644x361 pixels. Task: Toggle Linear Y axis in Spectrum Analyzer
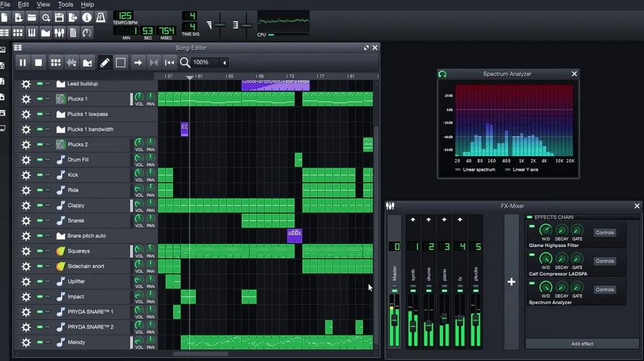[x=507, y=170]
